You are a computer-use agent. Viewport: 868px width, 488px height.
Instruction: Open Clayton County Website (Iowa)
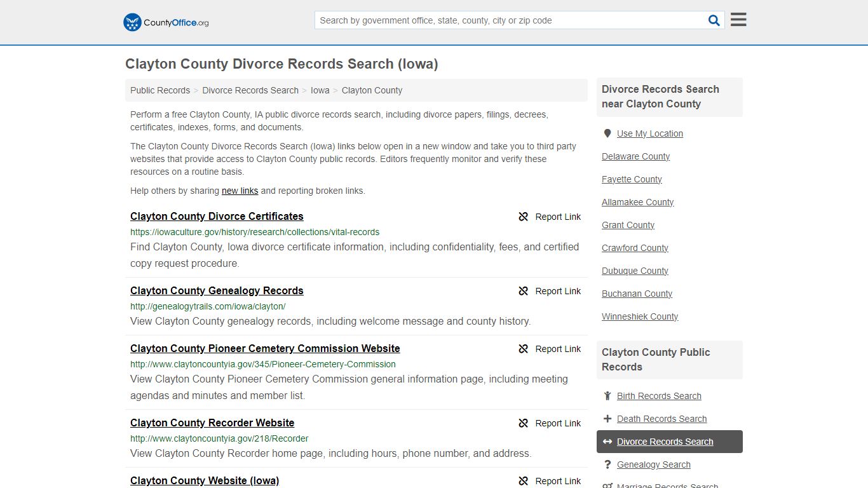[x=205, y=480]
